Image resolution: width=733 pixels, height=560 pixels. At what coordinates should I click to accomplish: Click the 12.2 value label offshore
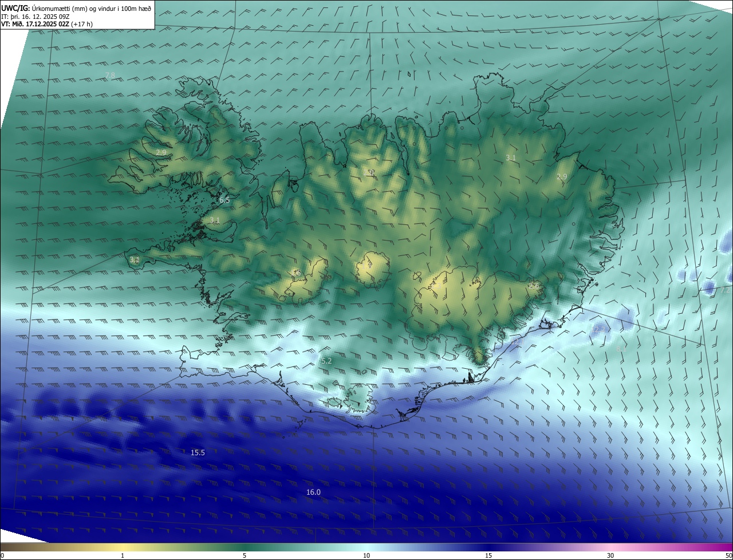(598, 330)
